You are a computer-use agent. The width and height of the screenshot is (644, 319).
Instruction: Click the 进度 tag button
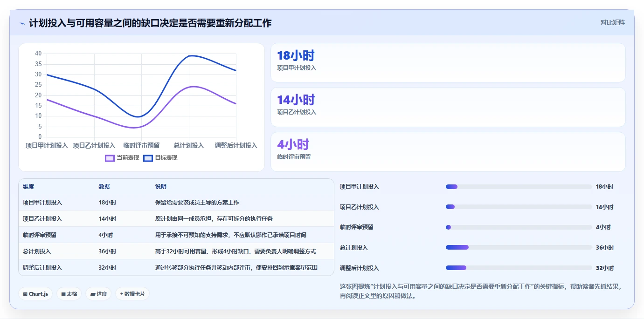pos(98,294)
